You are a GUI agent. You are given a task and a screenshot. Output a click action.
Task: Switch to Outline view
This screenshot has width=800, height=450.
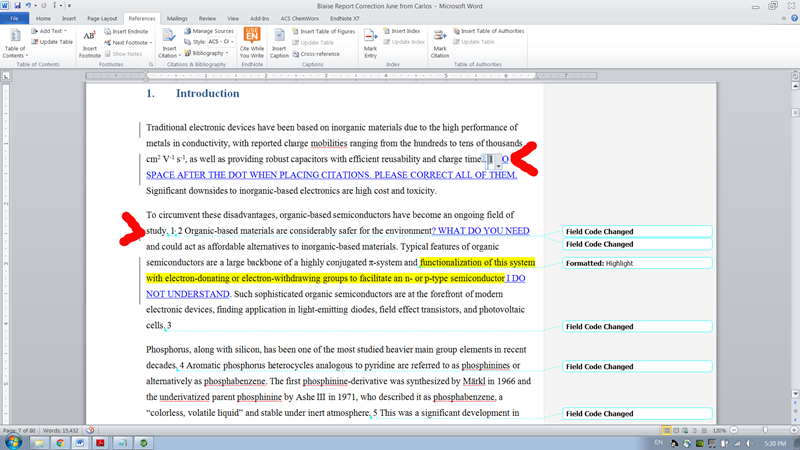point(694,431)
